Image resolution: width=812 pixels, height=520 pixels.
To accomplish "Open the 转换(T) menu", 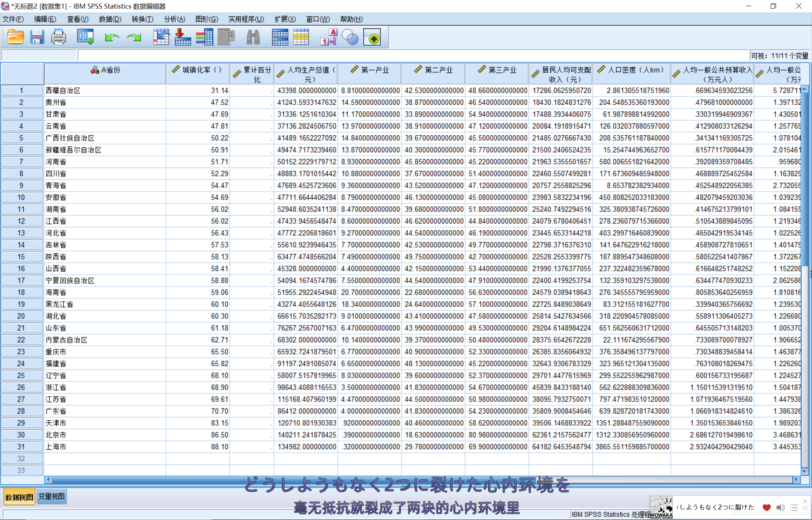I will (x=143, y=19).
